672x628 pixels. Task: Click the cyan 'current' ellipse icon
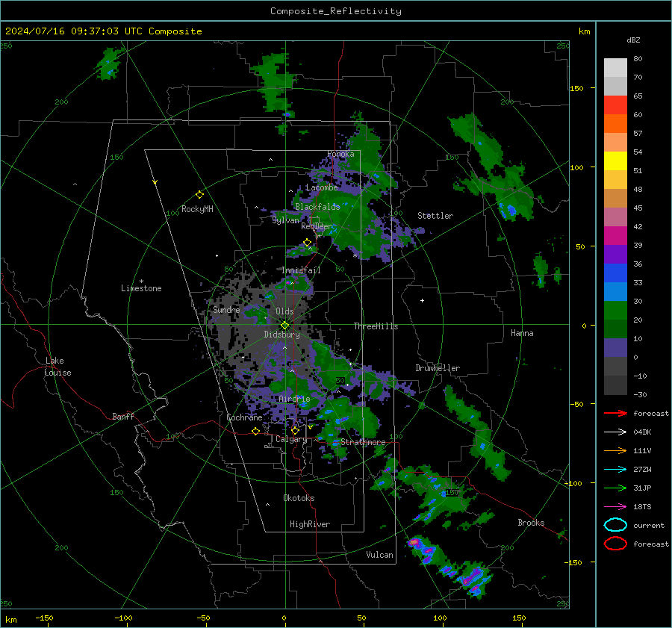[x=615, y=525]
